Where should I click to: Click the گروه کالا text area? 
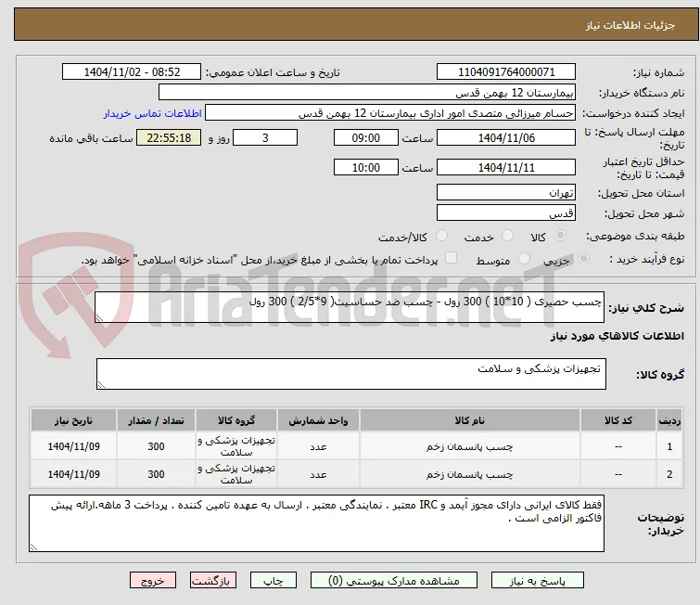350,374
